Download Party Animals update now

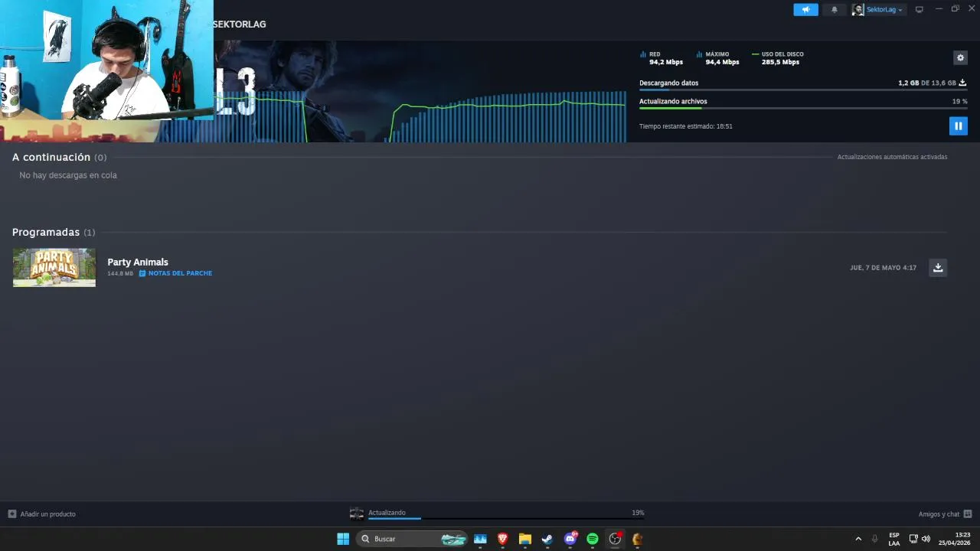tap(938, 267)
